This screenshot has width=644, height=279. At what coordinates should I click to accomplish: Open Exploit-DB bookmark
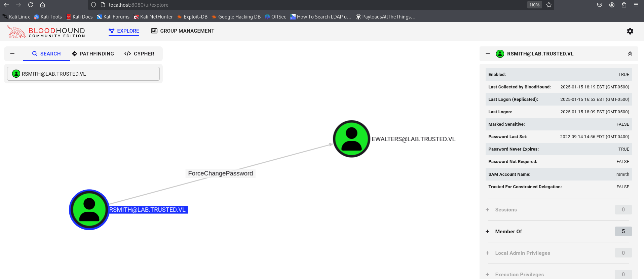tap(192, 17)
